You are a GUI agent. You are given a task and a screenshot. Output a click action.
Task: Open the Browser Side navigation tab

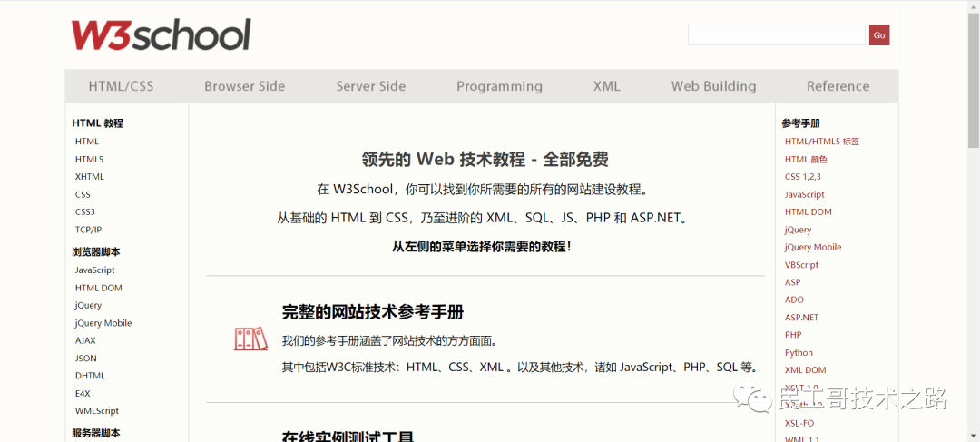pos(244,86)
